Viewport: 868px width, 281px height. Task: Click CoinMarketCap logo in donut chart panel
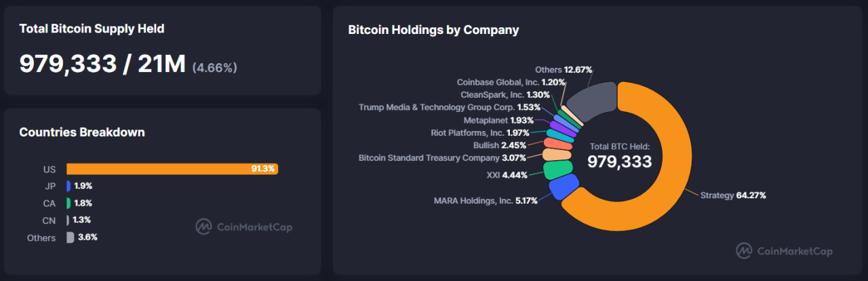click(x=784, y=251)
